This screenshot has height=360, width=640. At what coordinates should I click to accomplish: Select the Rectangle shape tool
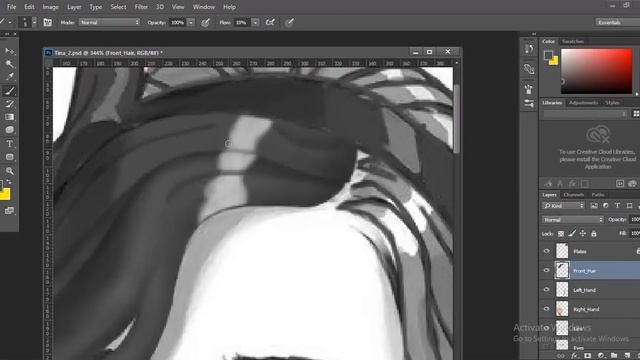click(x=9, y=157)
